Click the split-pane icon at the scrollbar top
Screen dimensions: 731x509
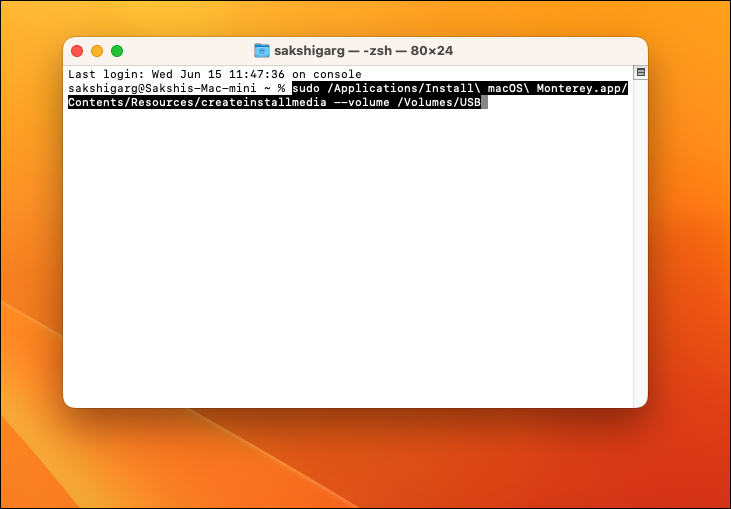641,72
